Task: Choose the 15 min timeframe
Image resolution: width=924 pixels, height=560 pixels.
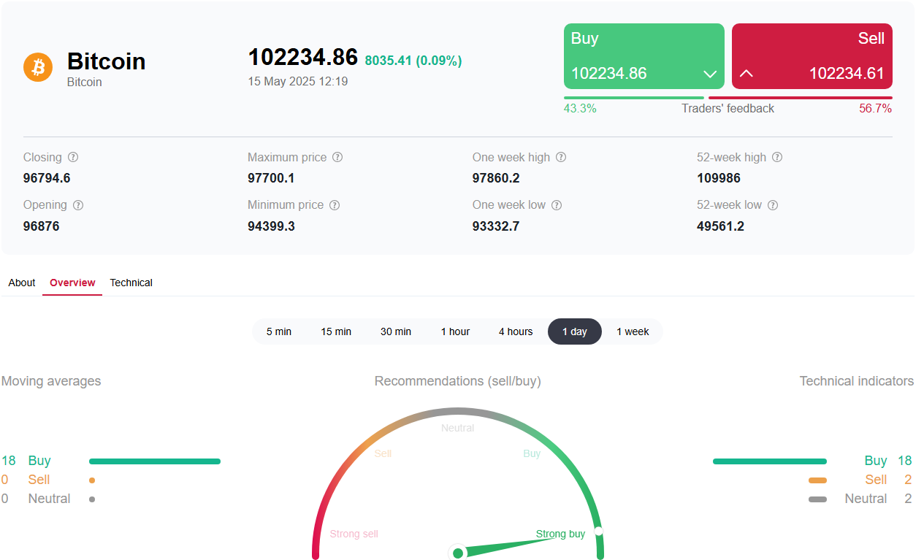Action: tap(336, 331)
